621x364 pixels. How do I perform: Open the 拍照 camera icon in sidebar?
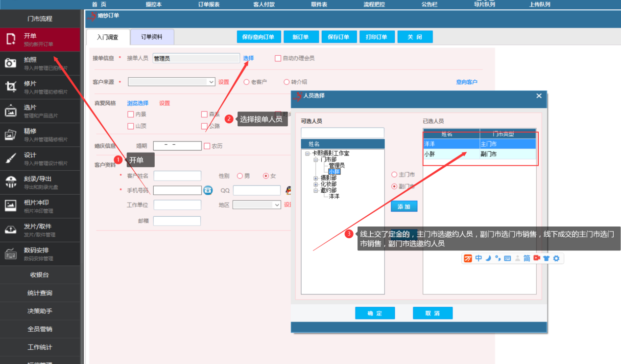click(x=11, y=63)
